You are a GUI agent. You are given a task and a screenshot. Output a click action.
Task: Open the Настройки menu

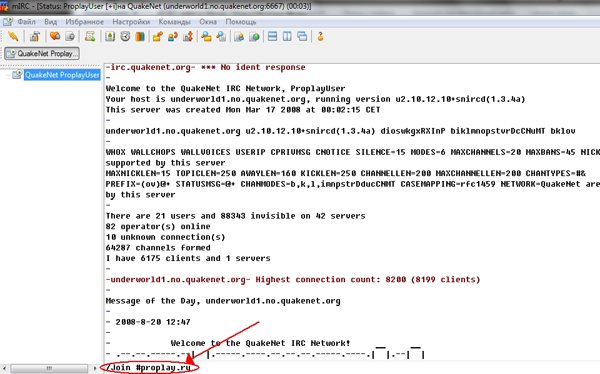(x=131, y=22)
